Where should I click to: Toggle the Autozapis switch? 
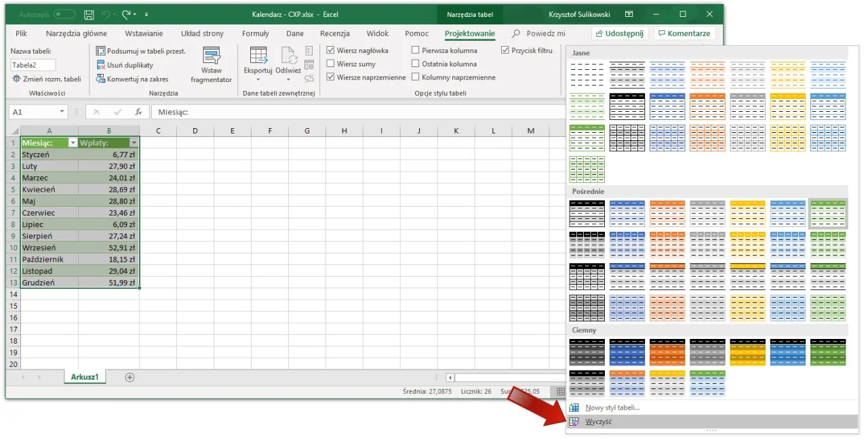click(64, 14)
